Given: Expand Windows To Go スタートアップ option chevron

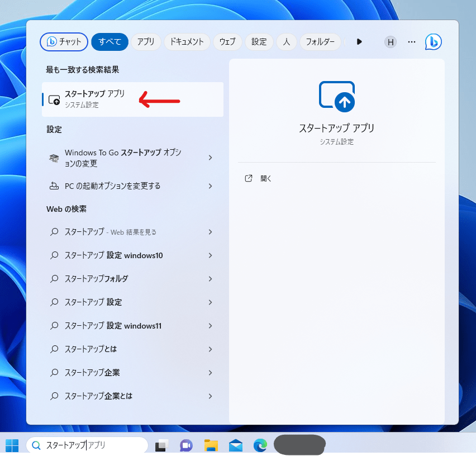Looking at the screenshot, I should coord(211,158).
